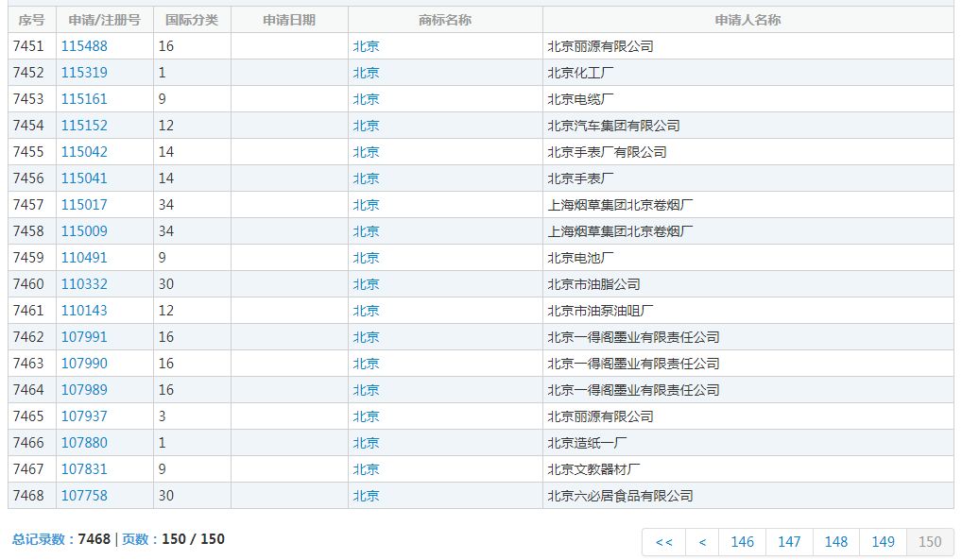Viewport: 962px width, 560px height.
Task: Click the 申请人名称 column header
Action: tap(747, 20)
